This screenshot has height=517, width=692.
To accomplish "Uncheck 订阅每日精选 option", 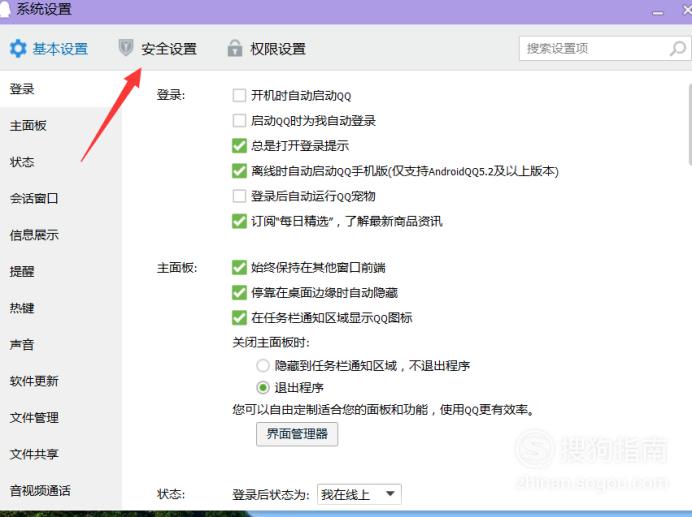I will (x=239, y=221).
